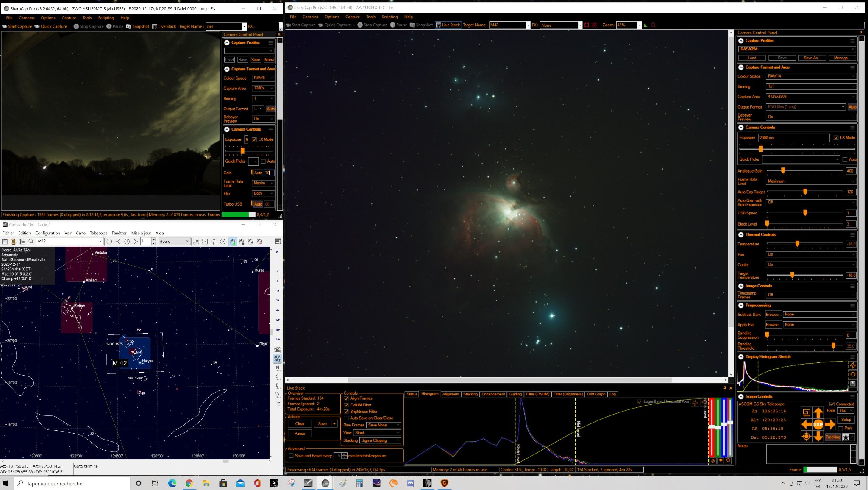The height and width of the screenshot is (490, 868).
Task: Toggle the Connected checkbox in Scope Controls
Action: [x=832, y=404]
